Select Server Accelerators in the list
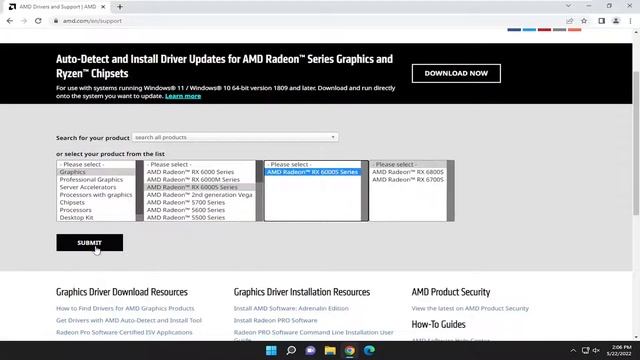 pos(96,187)
